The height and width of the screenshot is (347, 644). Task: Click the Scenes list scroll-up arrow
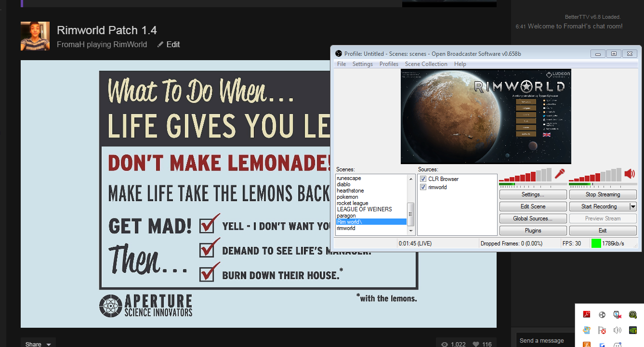tap(411, 179)
